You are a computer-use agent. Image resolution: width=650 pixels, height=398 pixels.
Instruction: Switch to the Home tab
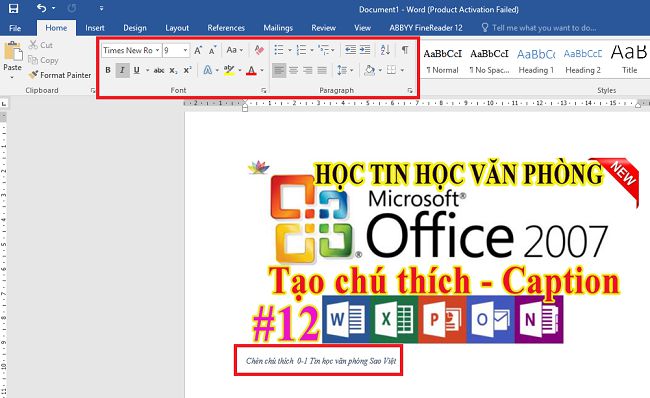(x=56, y=28)
